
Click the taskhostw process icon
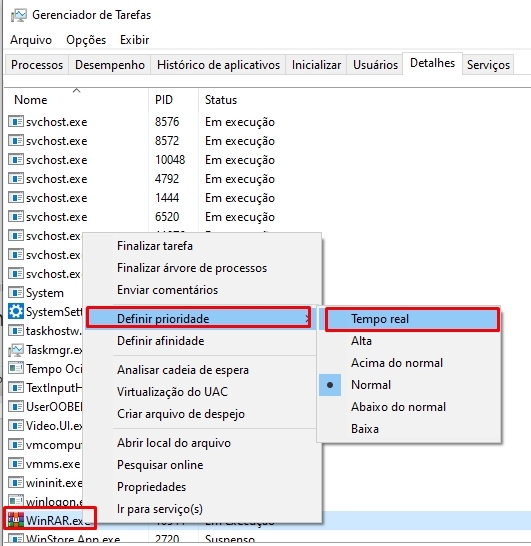click(16, 330)
